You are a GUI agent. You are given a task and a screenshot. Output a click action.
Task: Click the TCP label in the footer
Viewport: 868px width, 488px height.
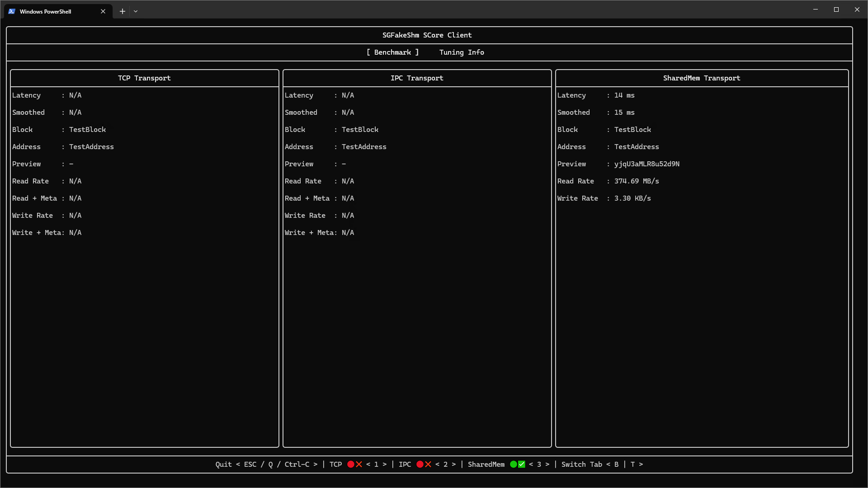pyautogui.click(x=335, y=465)
